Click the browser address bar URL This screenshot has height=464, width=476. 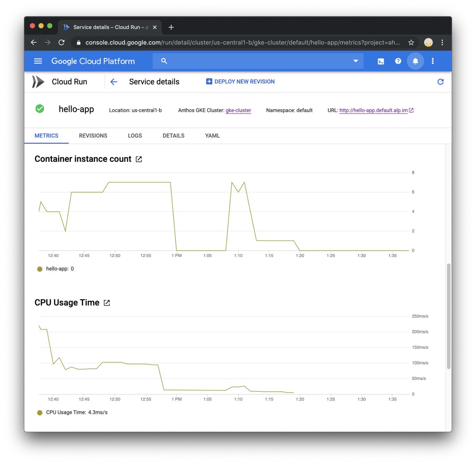(x=242, y=42)
